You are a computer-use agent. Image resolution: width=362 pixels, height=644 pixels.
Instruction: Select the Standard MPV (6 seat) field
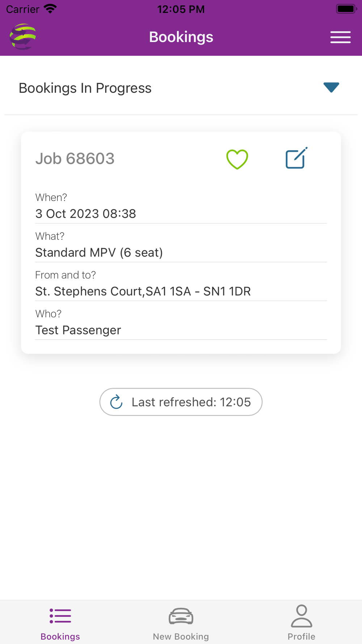coord(99,252)
